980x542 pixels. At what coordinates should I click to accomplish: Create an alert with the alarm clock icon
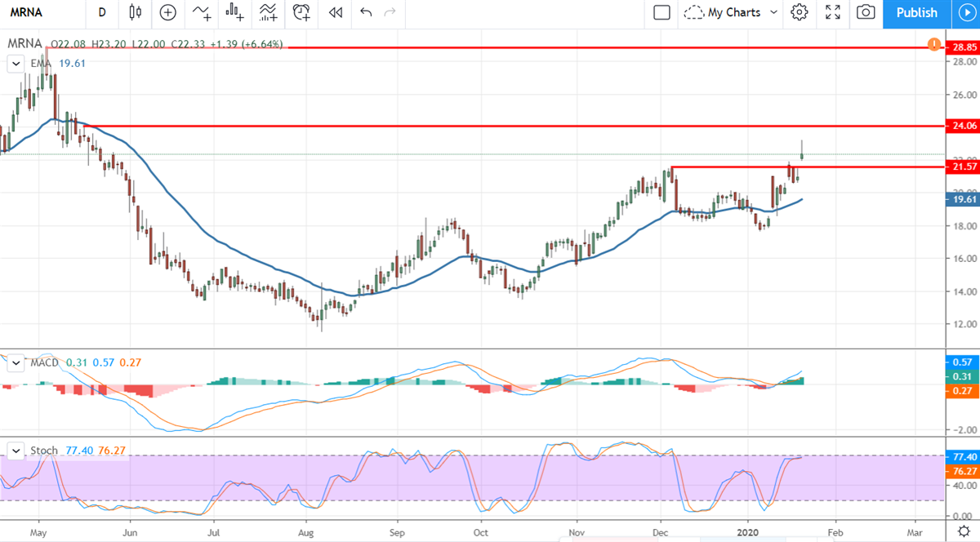(302, 12)
